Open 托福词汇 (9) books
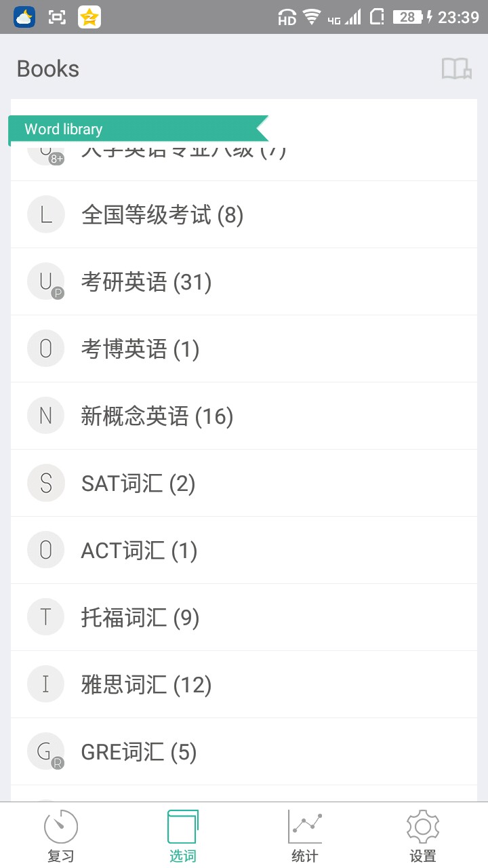This screenshot has width=488, height=868. coord(140,618)
